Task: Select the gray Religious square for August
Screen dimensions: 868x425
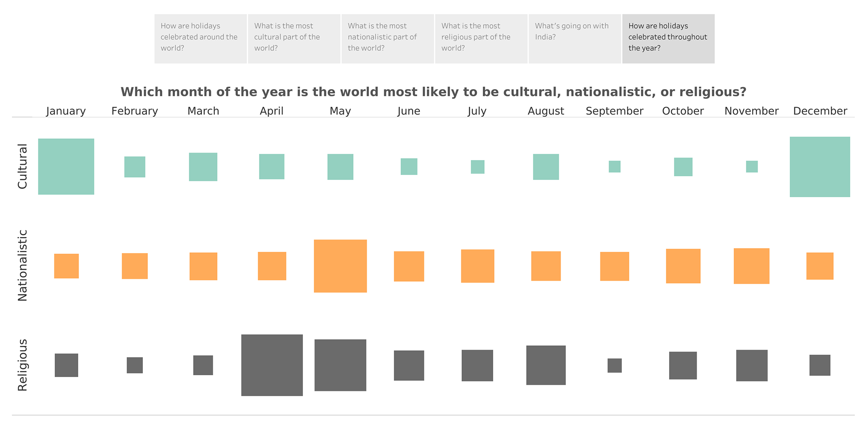Action: (x=546, y=365)
